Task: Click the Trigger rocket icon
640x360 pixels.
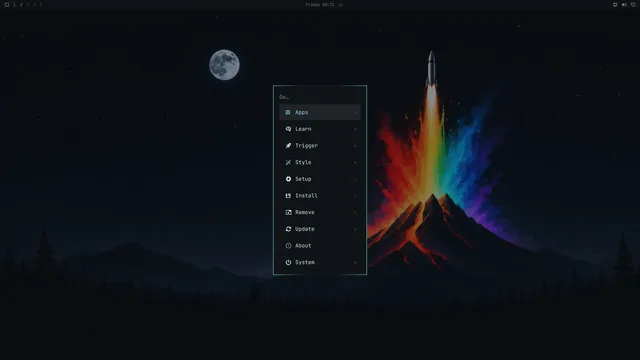Action: pyautogui.click(x=288, y=146)
